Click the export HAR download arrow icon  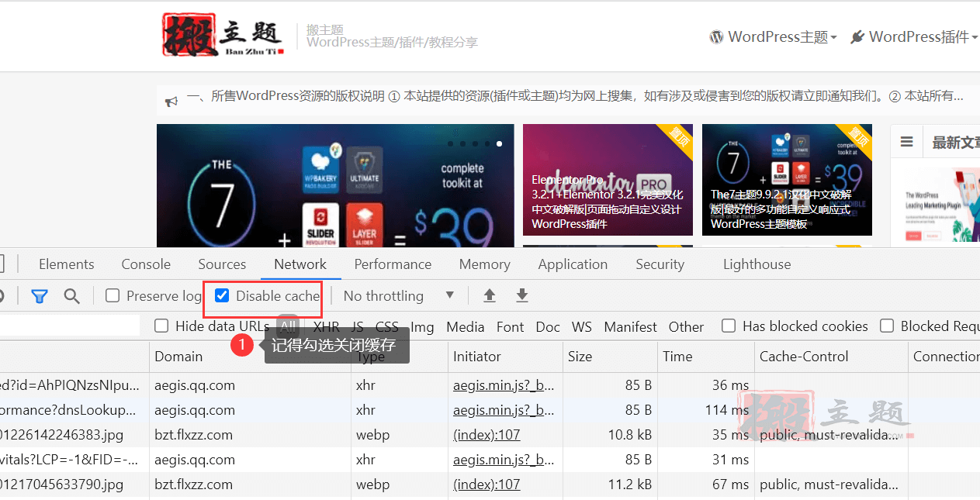tap(522, 295)
